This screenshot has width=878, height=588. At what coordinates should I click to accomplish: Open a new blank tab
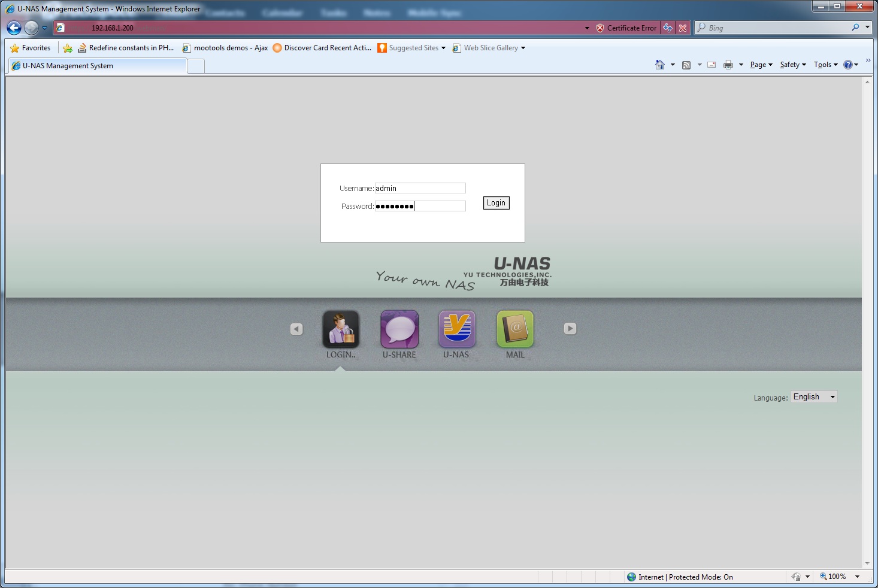pos(196,66)
